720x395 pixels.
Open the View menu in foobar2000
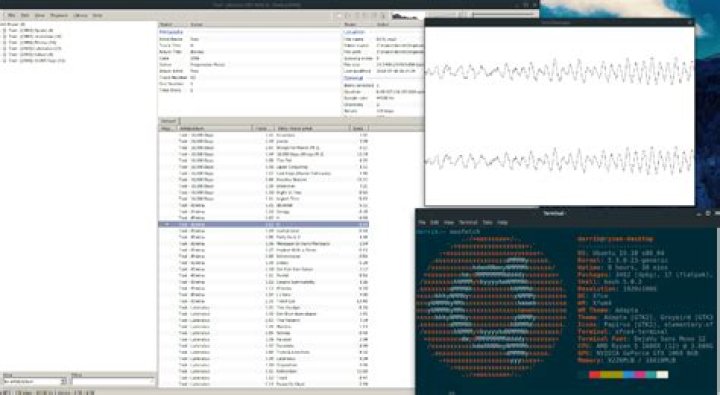pos(40,15)
